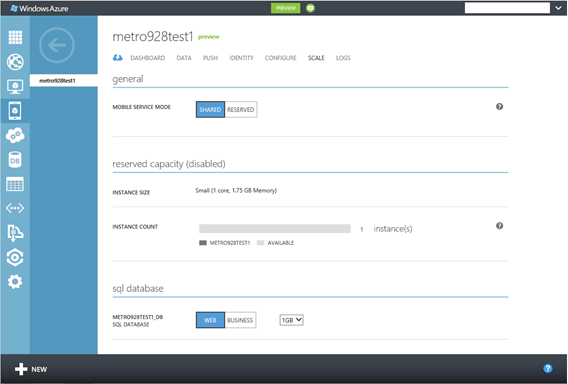568x384 pixels.
Task: Click the instance count slider bar
Action: [x=275, y=229]
